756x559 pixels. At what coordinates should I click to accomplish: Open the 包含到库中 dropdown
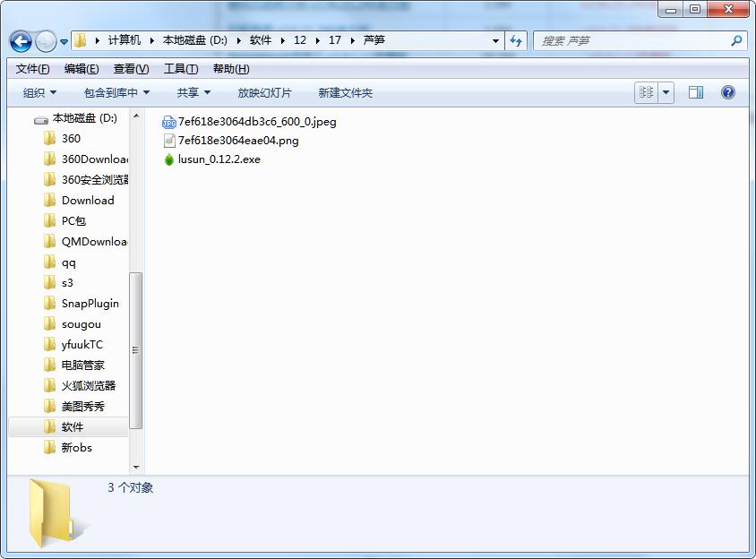pyautogui.click(x=116, y=92)
